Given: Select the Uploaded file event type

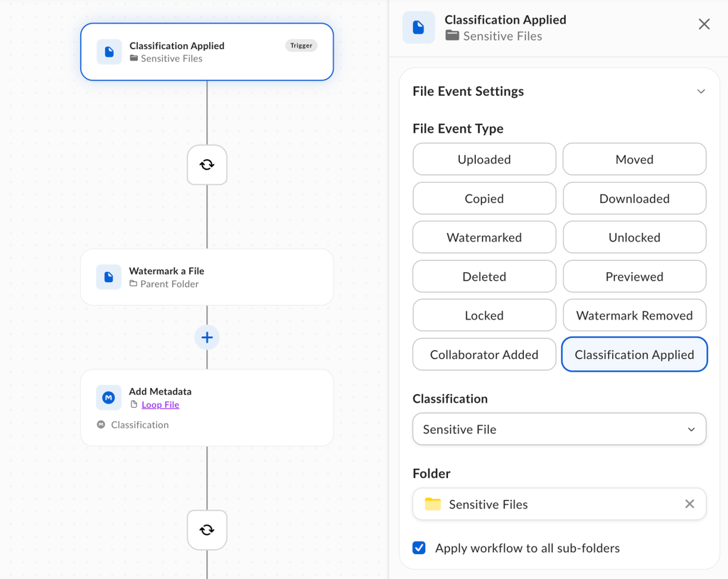Looking at the screenshot, I should [x=484, y=159].
